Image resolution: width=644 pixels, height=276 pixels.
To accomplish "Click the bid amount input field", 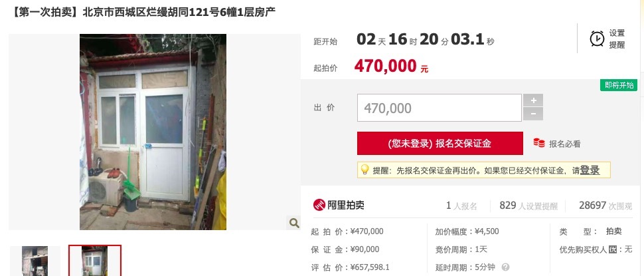I will coord(440,108).
